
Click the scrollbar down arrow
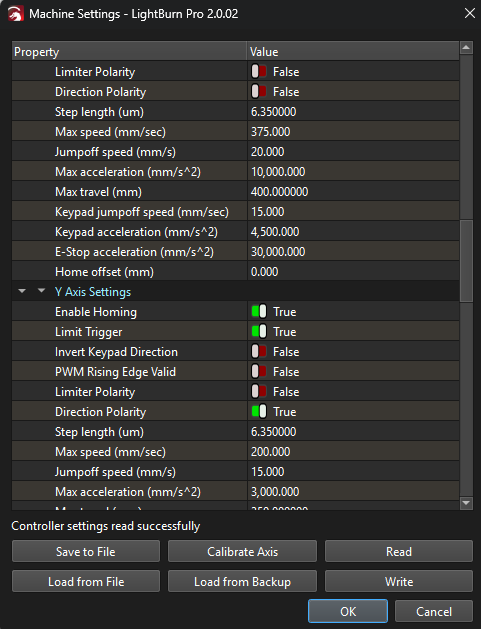[466, 503]
